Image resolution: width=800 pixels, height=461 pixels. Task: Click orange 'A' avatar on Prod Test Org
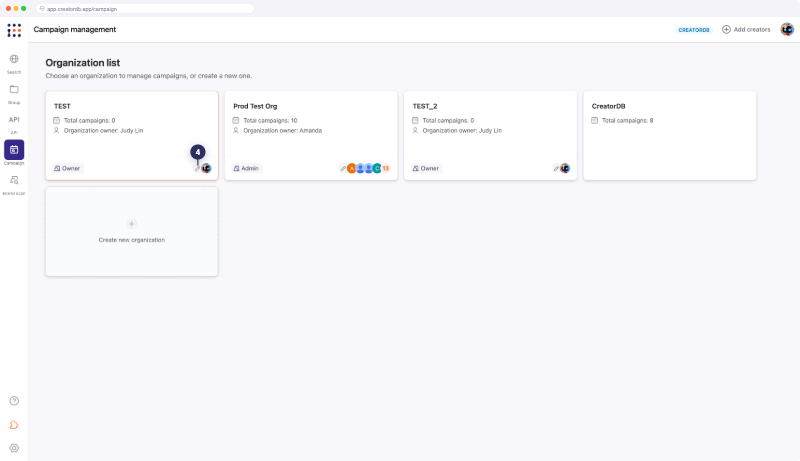[352, 168]
